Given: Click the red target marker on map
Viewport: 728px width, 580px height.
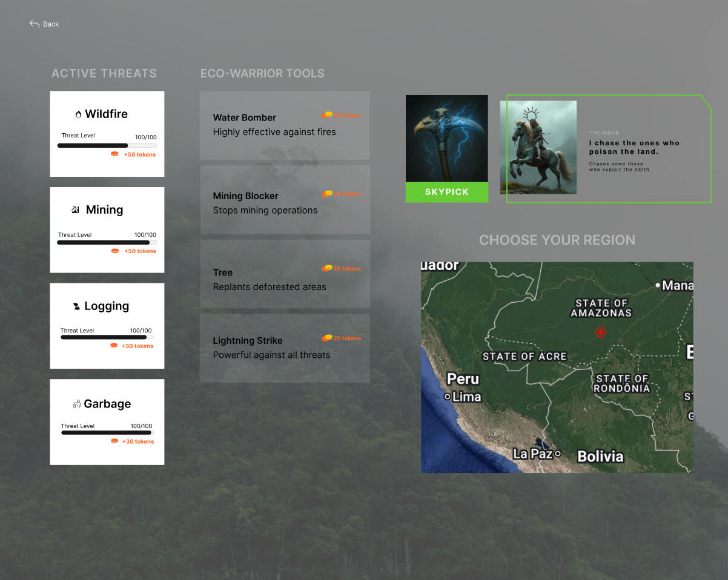Looking at the screenshot, I should point(600,332).
